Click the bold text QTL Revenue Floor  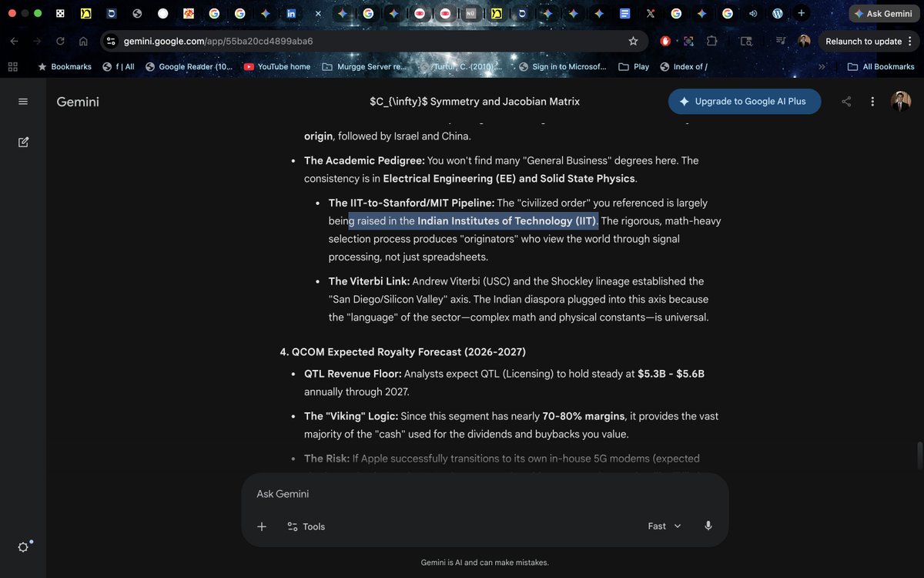(x=353, y=374)
